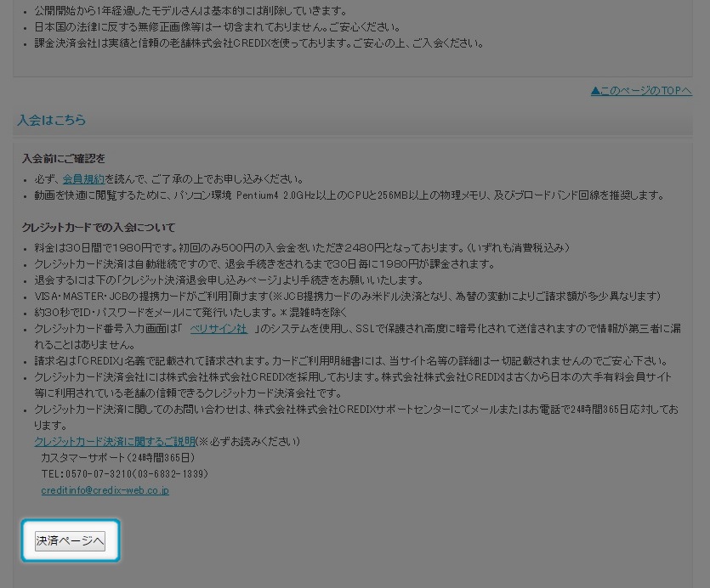
Task: Click the bullet starting 請求名は「CREDIX」名義
Action: pos(350,361)
